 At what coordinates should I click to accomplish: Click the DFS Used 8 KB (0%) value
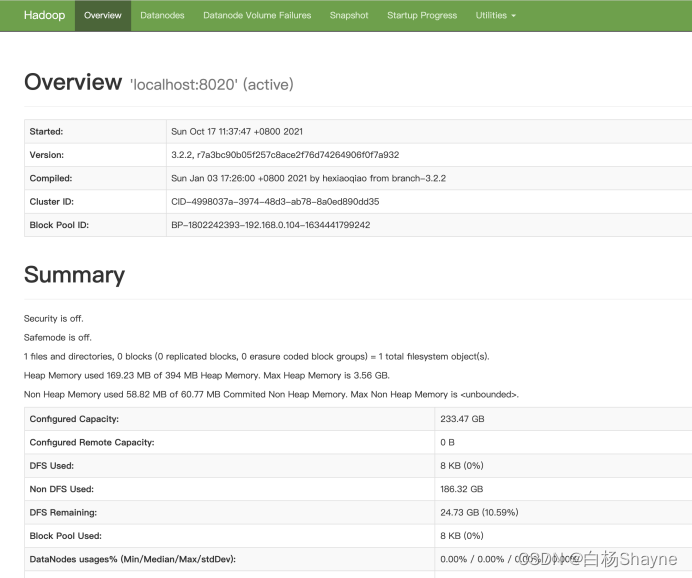[462, 466]
